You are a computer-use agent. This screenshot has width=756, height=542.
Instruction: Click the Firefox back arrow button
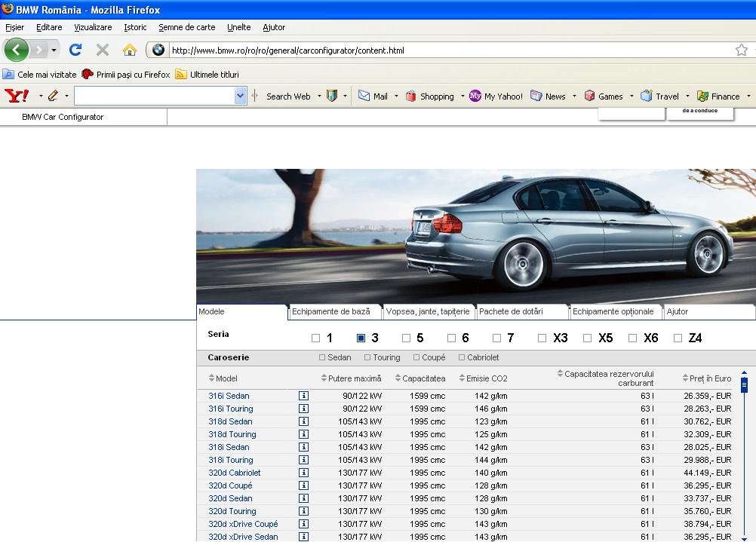click(x=17, y=51)
